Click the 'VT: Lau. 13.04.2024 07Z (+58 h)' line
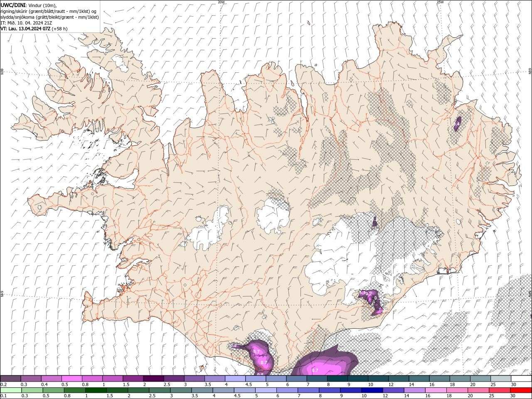This screenshot has height=399, width=532. coord(34,29)
